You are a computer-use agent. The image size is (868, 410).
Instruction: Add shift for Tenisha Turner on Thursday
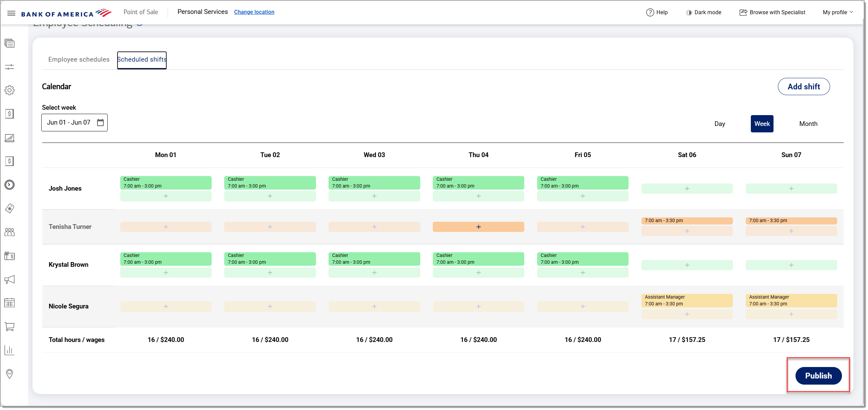point(478,227)
